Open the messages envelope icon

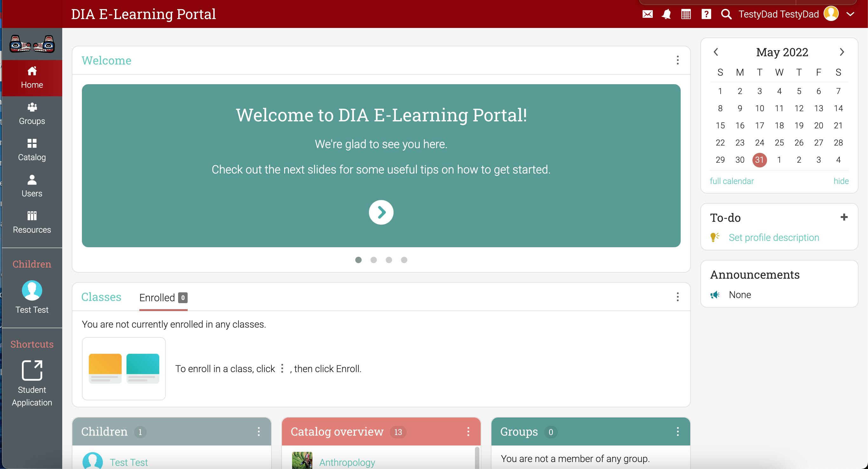647,14
